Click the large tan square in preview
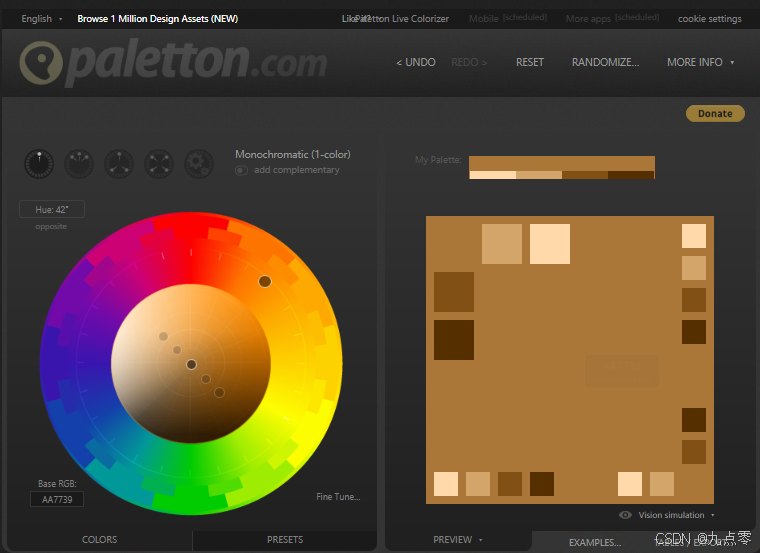The width and height of the screenshot is (760, 553). pos(502,244)
